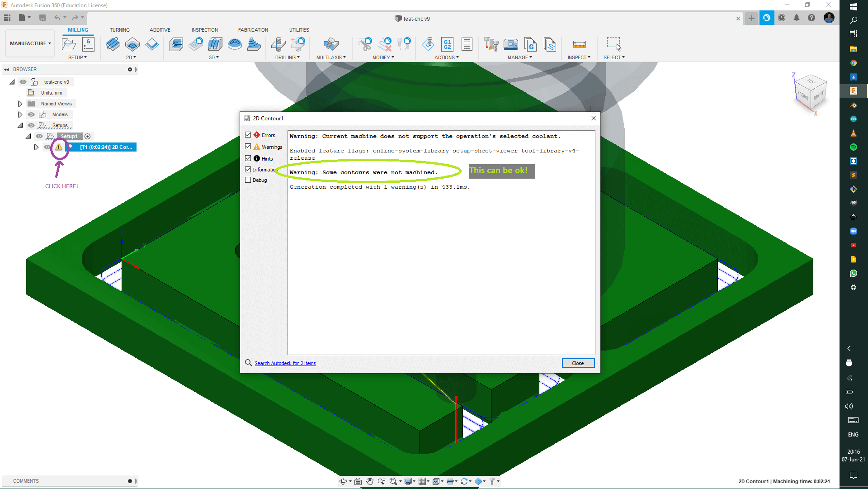This screenshot has height=489, width=868.
Task: Open the Tool Library icon
Action: pyautogui.click(x=491, y=44)
